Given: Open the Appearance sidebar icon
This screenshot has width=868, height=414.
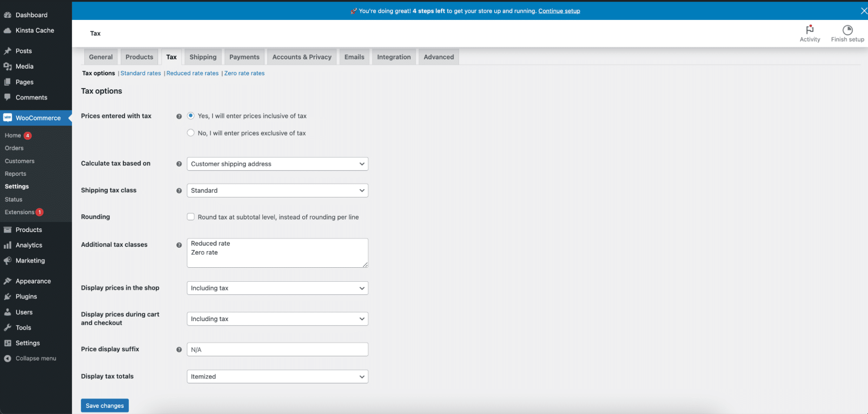Looking at the screenshot, I should click(8, 281).
